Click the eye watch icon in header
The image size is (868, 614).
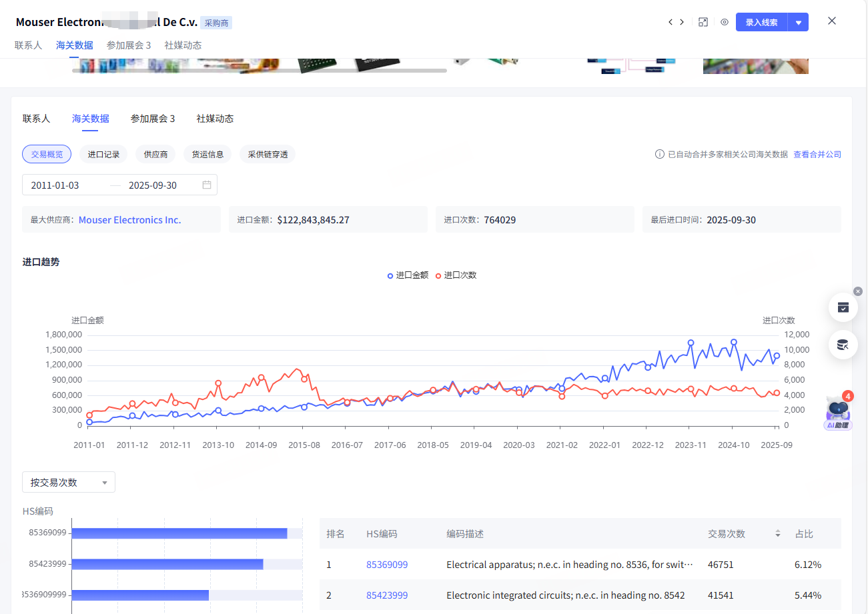tap(725, 22)
